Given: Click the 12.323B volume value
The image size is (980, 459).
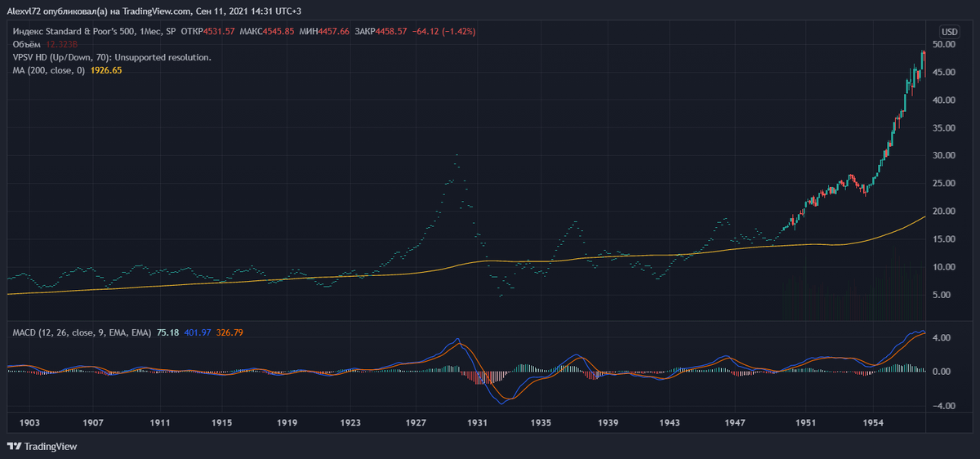Looking at the screenshot, I should [62, 44].
